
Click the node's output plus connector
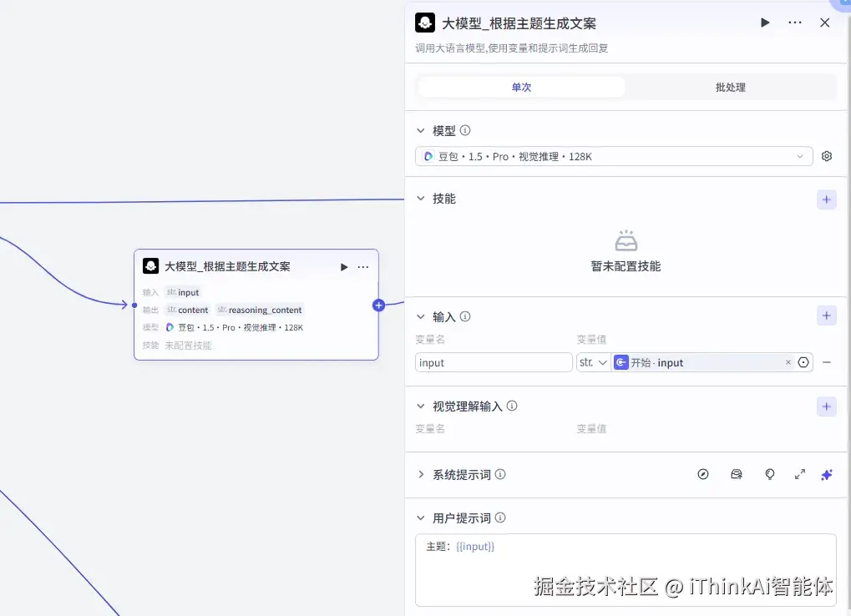[x=379, y=305]
